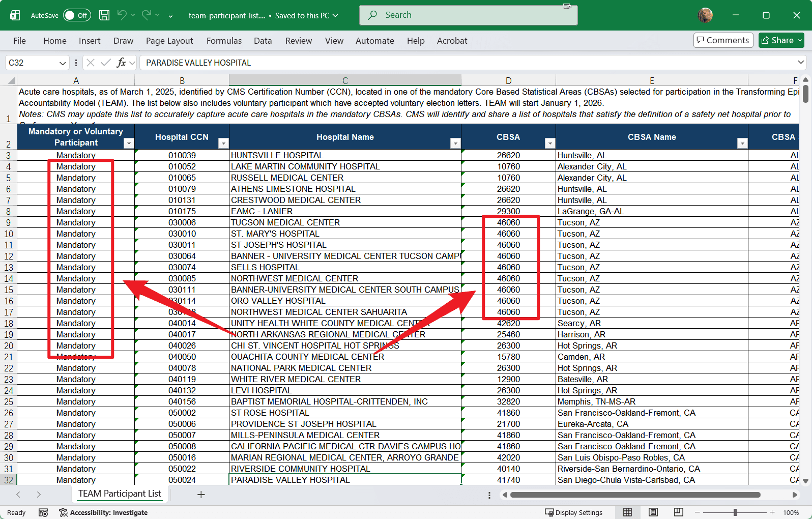Switch to Page Break Preview icon
Screen dimensions: 812x519
(x=678, y=512)
